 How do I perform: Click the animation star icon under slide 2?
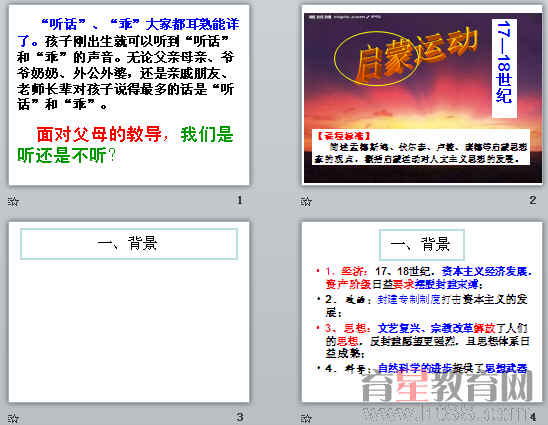coord(306,201)
